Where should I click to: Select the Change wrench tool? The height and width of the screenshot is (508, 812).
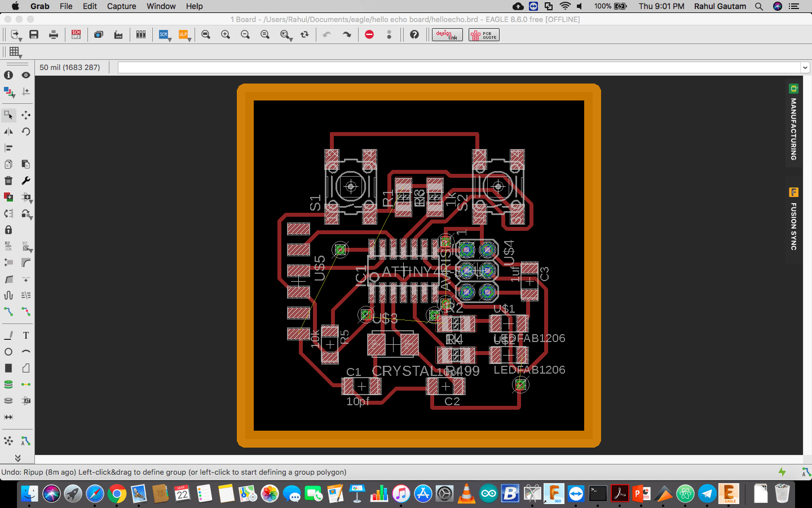26,181
